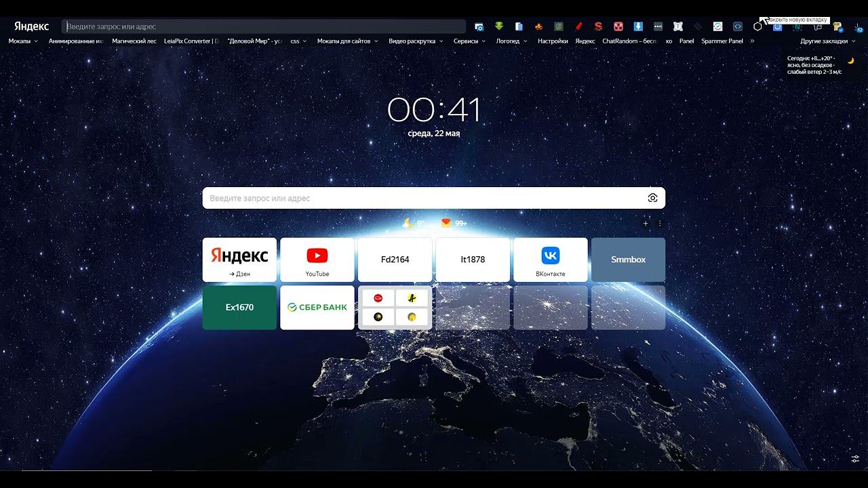868x488 pixels.
Task: Open background settings sliders icon at bottom right
Action: (855, 459)
